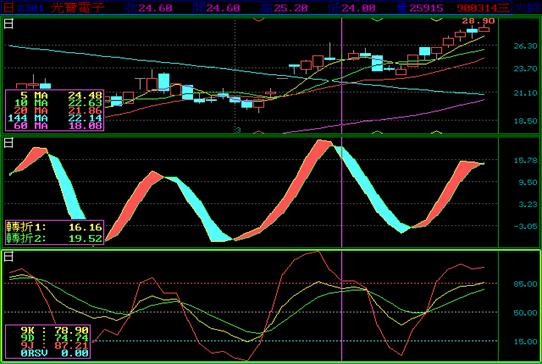This screenshot has width=542, height=364.
Task: Click the purple vertical cursor line in price chart
Action: coord(342,75)
